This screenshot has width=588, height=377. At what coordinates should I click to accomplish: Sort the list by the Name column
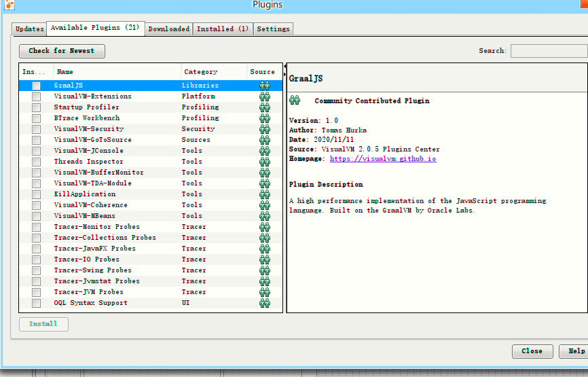pos(117,71)
